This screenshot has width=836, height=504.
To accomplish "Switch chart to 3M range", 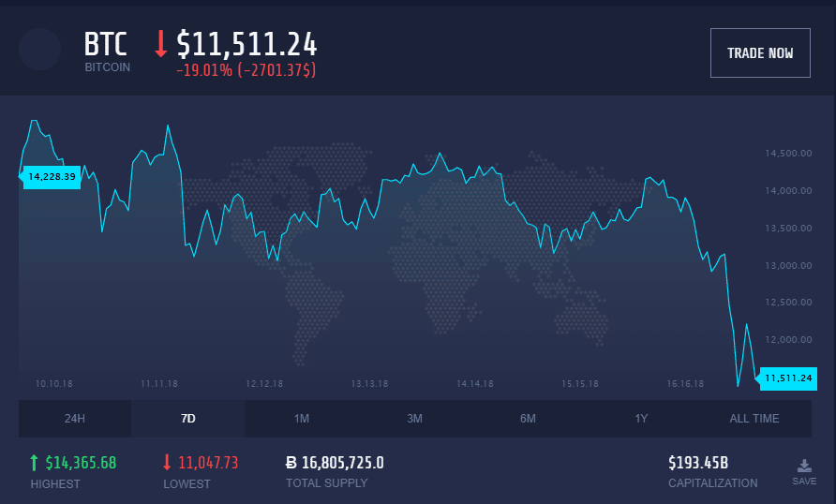I will [x=414, y=419].
